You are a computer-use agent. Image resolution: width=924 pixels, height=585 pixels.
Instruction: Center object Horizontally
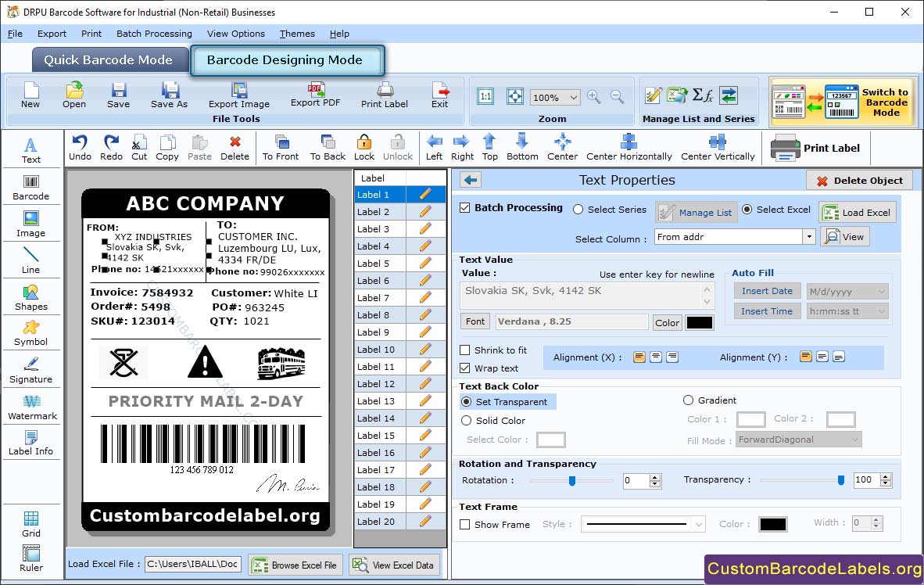pyautogui.click(x=629, y=148)
